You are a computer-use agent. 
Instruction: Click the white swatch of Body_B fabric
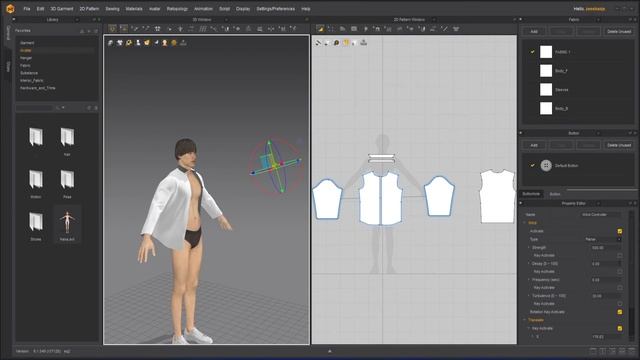[x=546, y=108]
